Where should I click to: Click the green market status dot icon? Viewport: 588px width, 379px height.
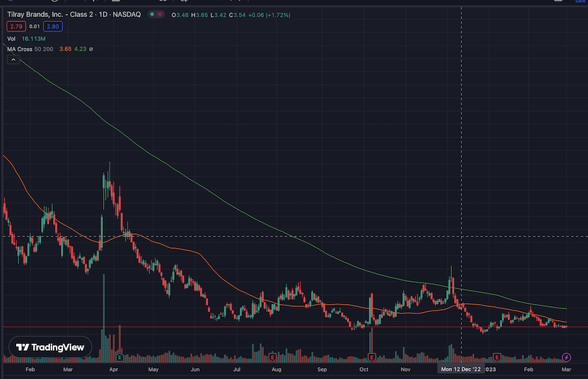(152, 14)
